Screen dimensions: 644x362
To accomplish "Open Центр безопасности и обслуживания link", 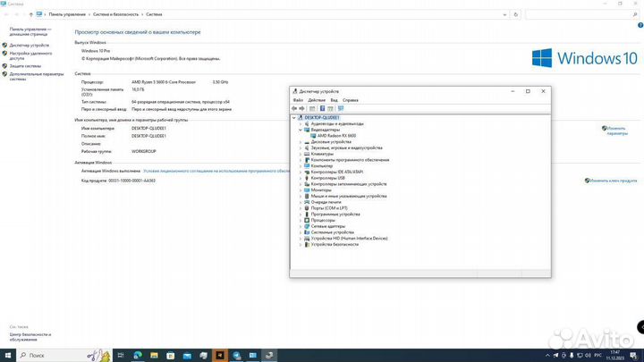I will point(30,337).
